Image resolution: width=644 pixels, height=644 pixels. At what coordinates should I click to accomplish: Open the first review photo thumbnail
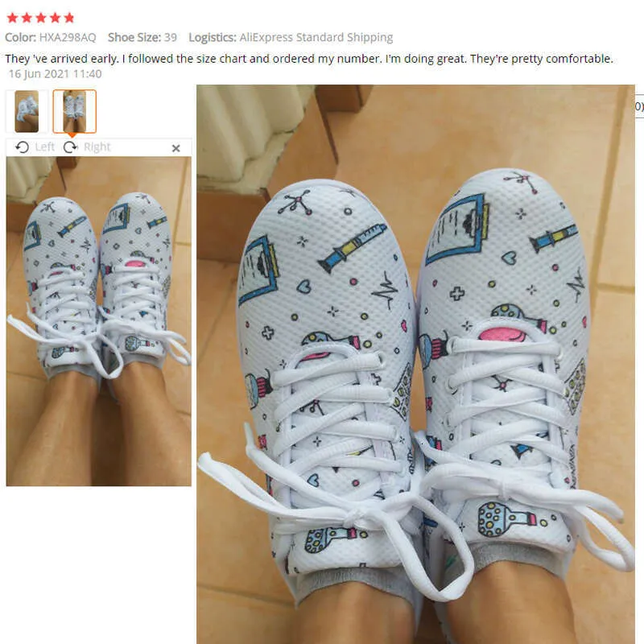click(x=27, y=111)
